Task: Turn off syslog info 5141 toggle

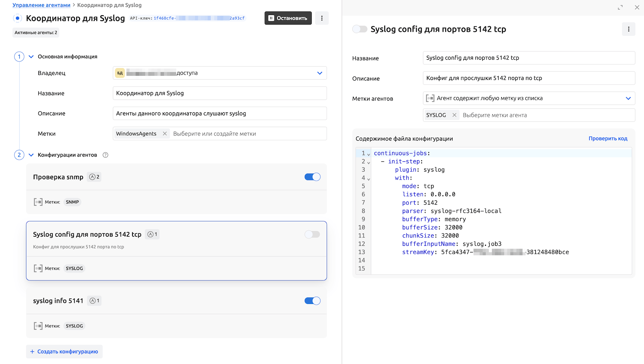Action: [312, 301]
